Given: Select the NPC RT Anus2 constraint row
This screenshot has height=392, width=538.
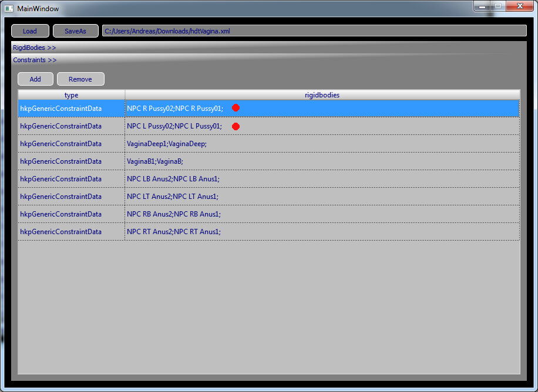Looking at the screenshot, I should click(x=173, y=232).
